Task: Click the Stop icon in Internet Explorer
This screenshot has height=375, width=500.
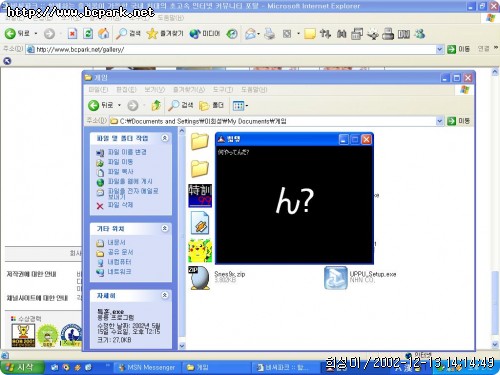Action: (x=72, y=34)
